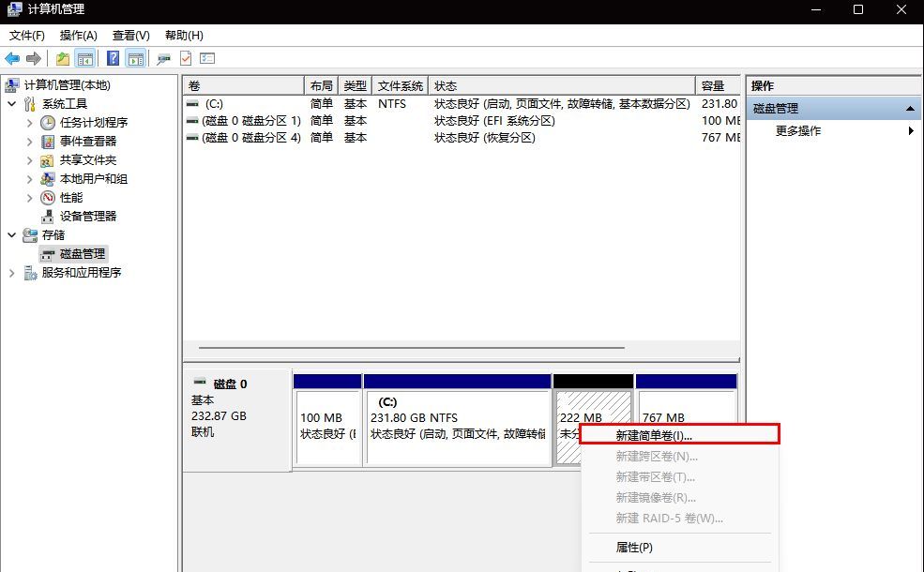924x572 pixels.
Task: Open the 查看(V) menu
Action: (130, 36)
